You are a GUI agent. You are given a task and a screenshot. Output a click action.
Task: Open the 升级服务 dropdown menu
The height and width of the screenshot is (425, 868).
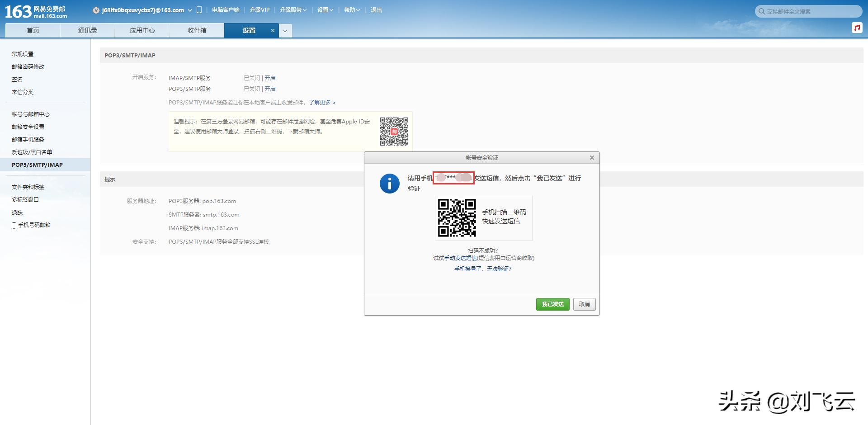click(x=293, y=10)
